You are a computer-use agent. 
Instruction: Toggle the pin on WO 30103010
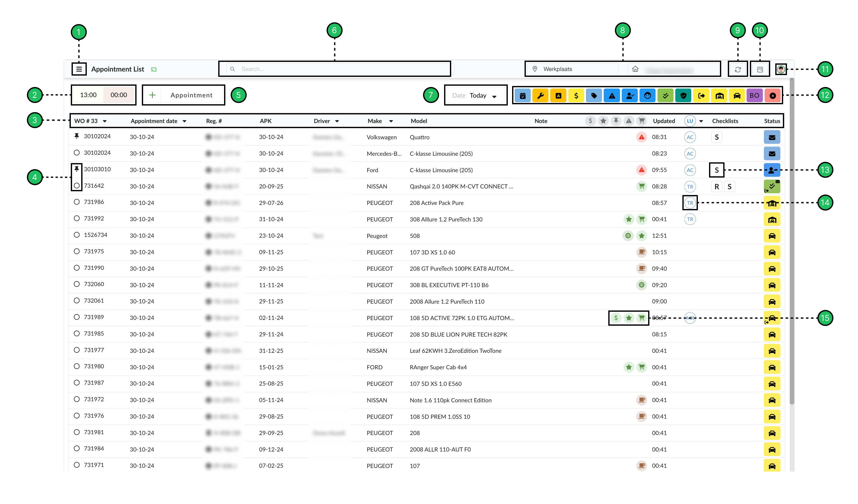click(77, 169)
